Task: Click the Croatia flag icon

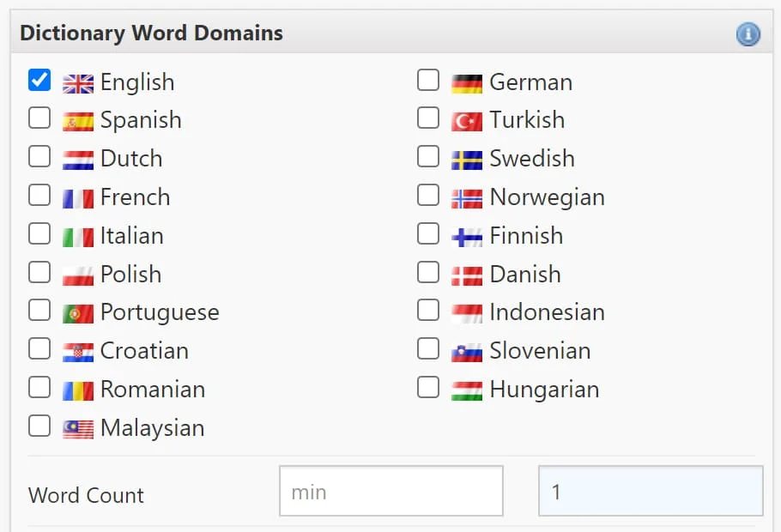Action: [78, 353]
